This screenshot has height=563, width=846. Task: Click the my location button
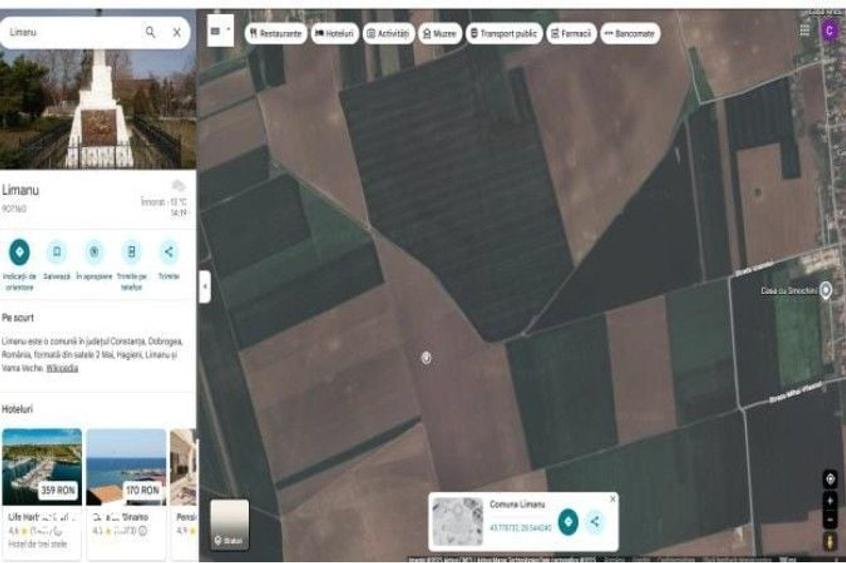(830, 479)
